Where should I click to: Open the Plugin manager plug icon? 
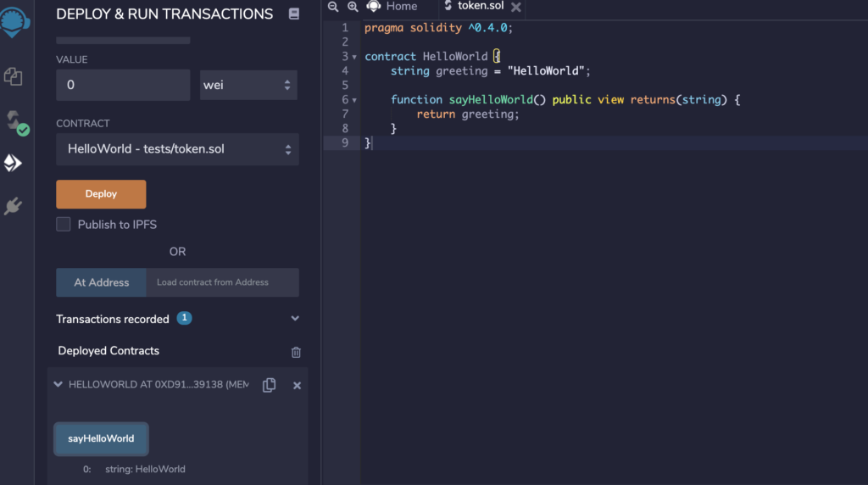click(13, 206)
